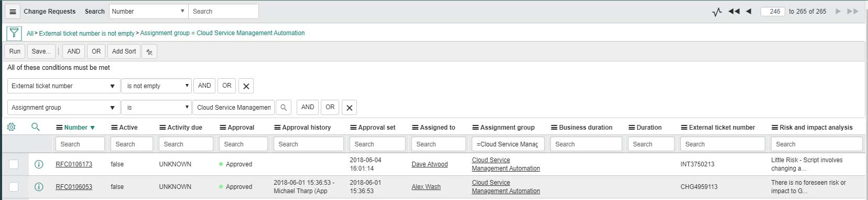Image resolution: width=868 pixels, height=200 pixels.
Task: Click ticket number CHG4959113 cell
Action: pos(699,187)
